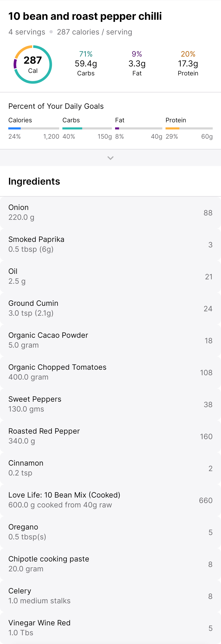Open the Onion ingredient row
Viewport: 221px width, 644px height.
click(110, 212)
